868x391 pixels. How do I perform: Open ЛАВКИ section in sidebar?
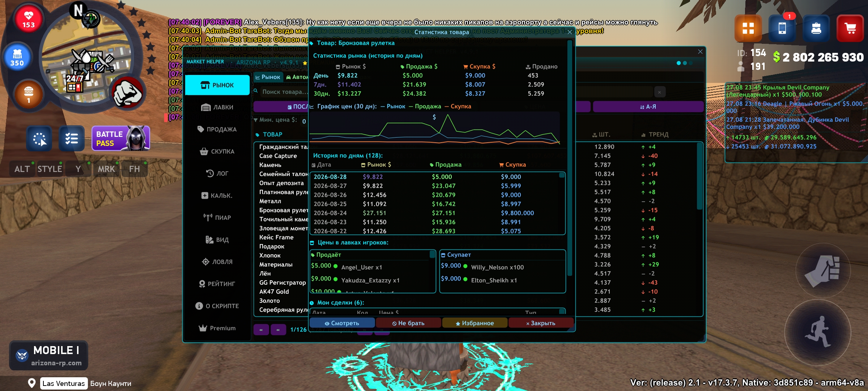point(217,107)
